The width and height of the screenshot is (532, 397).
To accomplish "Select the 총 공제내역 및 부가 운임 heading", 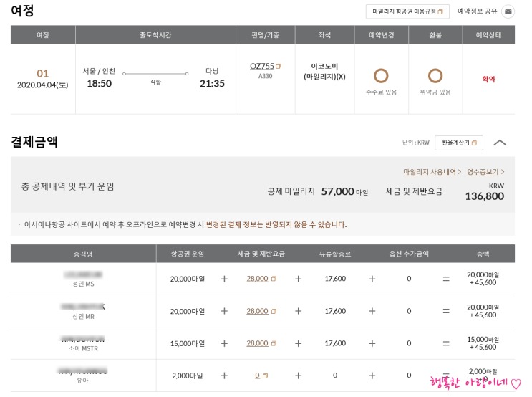I will pyautogui.click(x=67, y=186).
